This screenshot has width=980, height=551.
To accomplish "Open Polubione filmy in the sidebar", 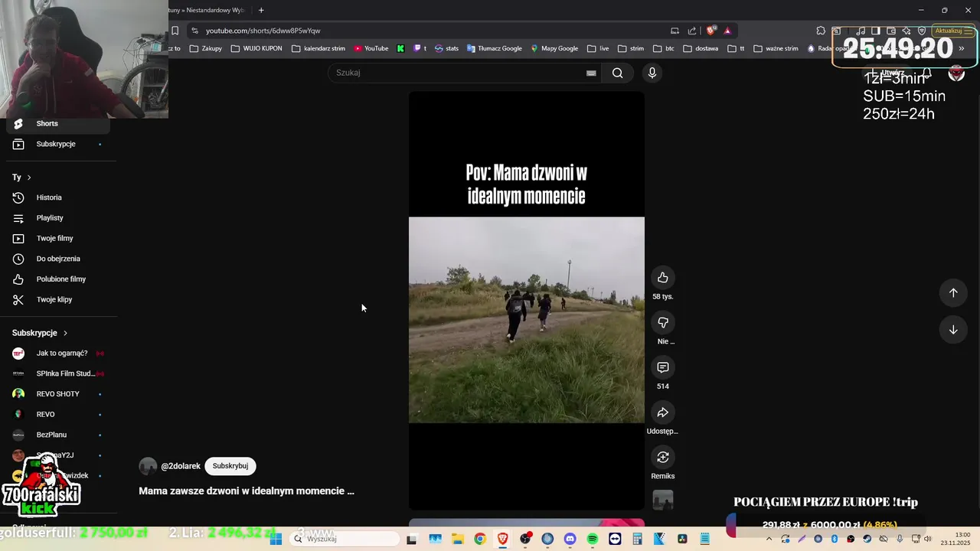I will point(58,279).
